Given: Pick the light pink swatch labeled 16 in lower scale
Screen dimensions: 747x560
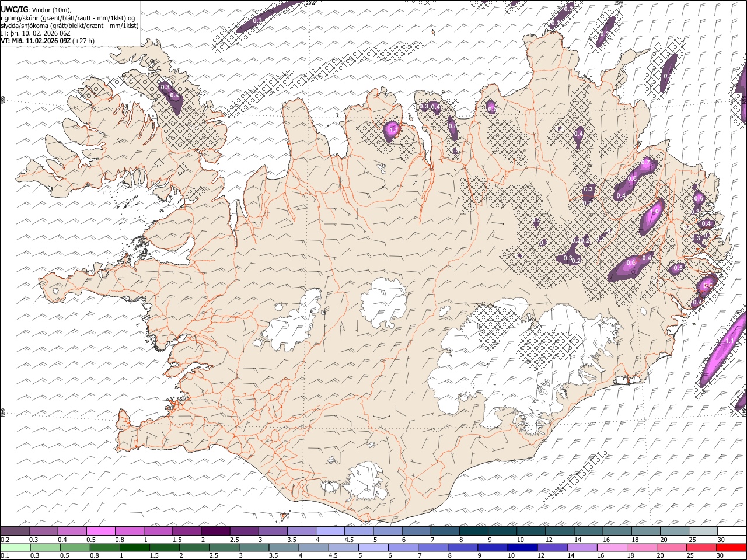Looking at the screenshot, I should pos(612,547).
